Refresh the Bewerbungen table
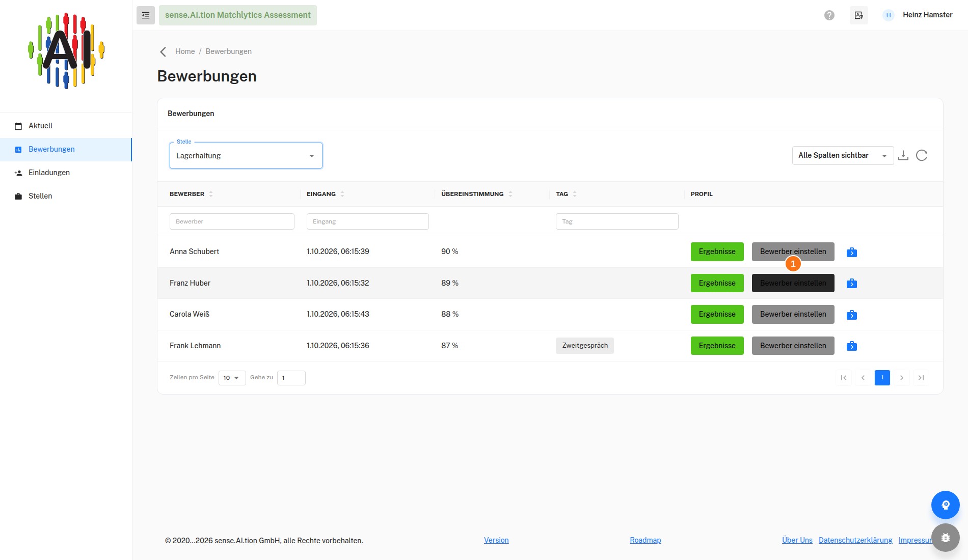This screenshot has height=560, width=968. click(922, 155)
